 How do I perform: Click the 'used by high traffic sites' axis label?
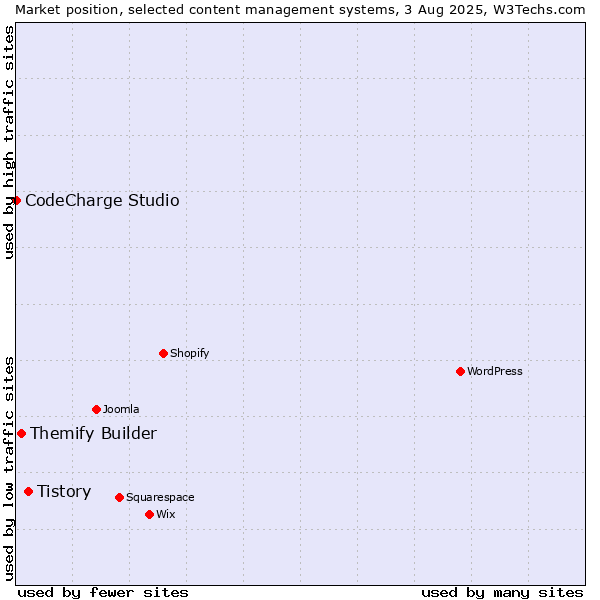click(8, 142)
